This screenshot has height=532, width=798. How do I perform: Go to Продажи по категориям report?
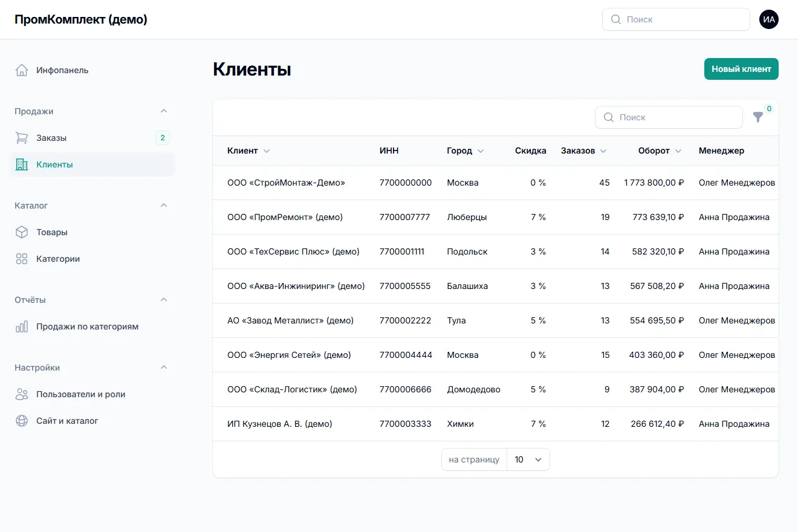[92, 326]
